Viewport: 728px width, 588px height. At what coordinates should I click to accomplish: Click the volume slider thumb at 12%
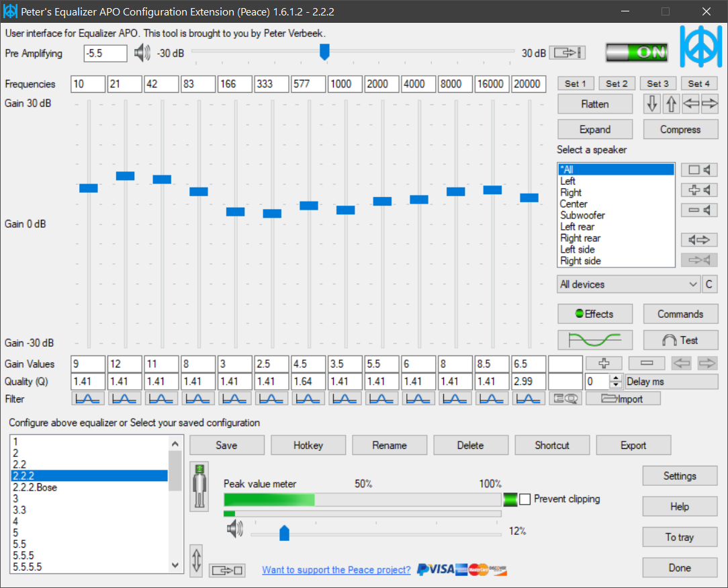tap(284, 533)
